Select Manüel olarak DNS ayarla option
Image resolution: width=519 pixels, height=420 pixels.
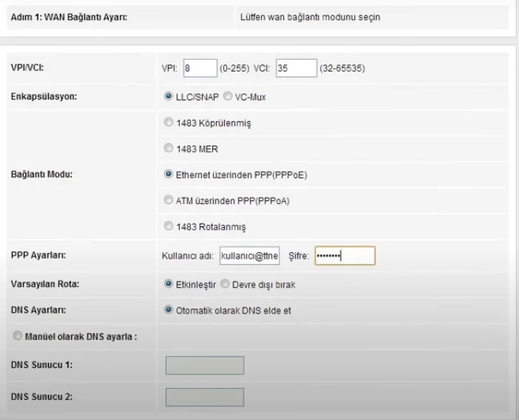(16, 337)
